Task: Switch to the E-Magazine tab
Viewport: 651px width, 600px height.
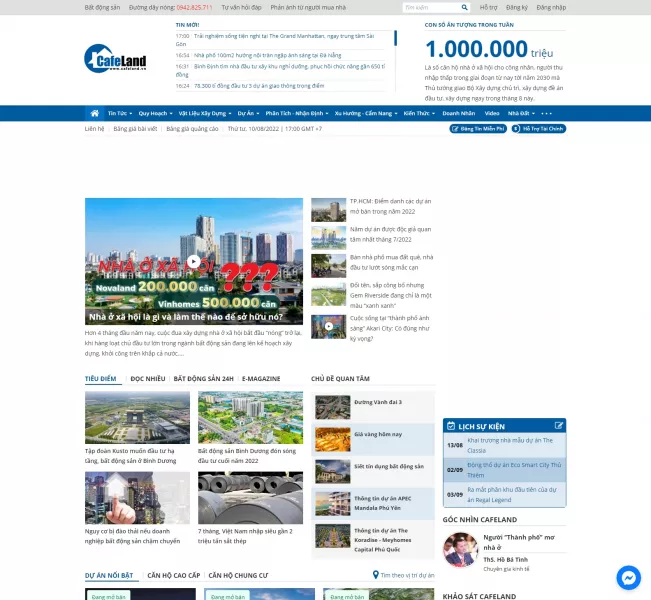Action: 261,379
